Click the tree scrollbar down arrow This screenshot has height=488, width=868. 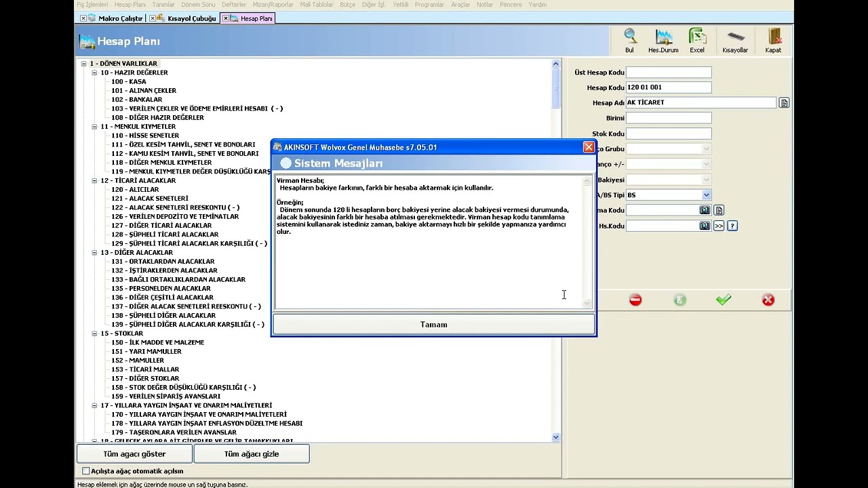coord(556,437)
